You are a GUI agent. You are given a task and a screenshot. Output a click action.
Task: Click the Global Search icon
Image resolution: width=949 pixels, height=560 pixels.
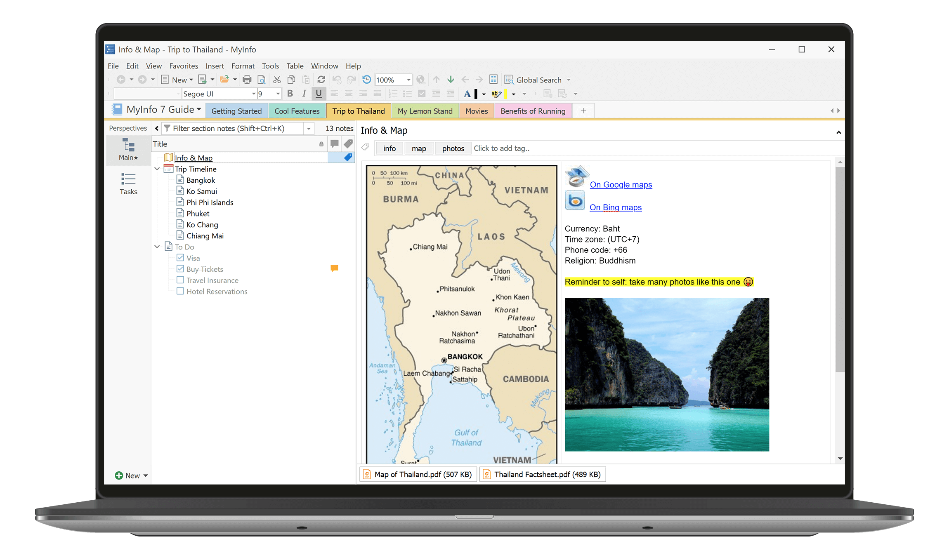(509, 80)
